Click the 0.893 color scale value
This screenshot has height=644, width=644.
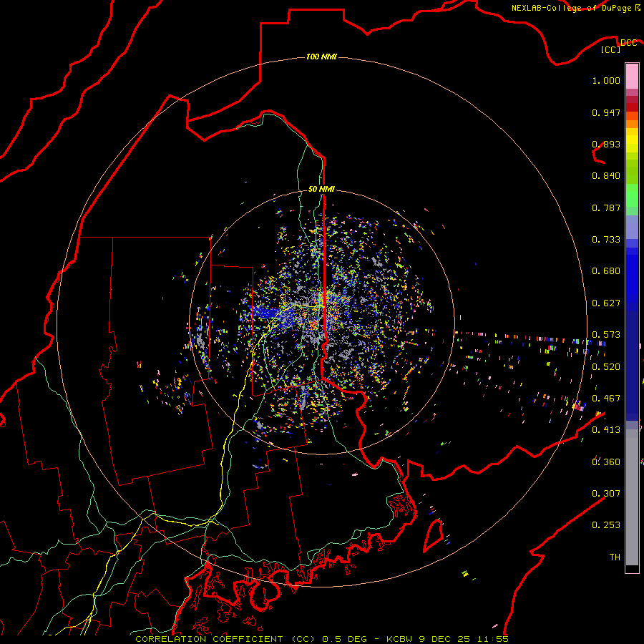point(606,144)
